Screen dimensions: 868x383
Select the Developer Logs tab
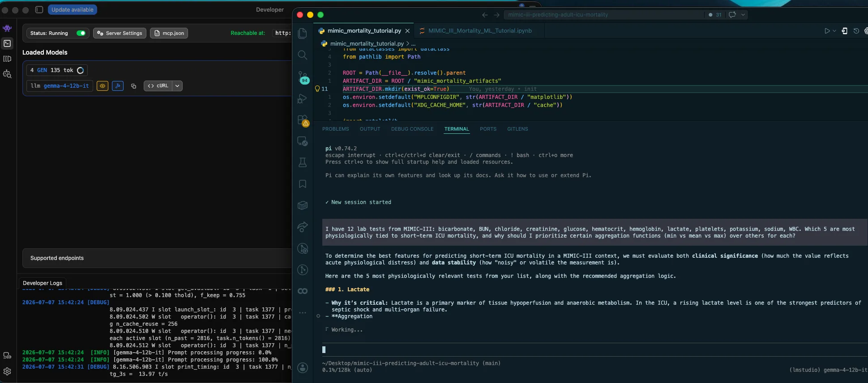(x=43, y=283)
